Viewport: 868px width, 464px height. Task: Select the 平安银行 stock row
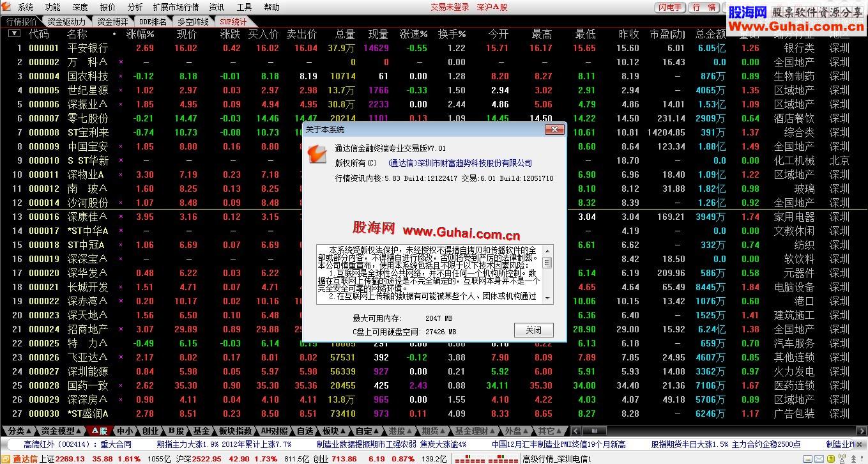tap(434, 48)
